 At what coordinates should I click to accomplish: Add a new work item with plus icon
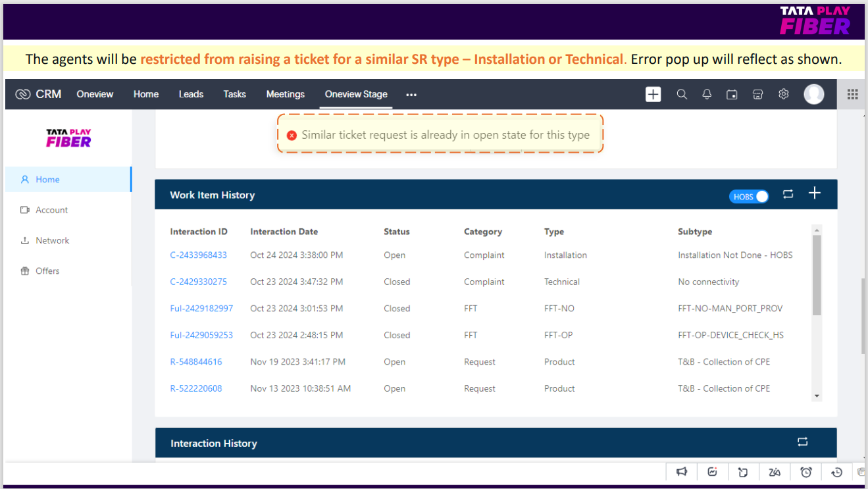point(815,193)
